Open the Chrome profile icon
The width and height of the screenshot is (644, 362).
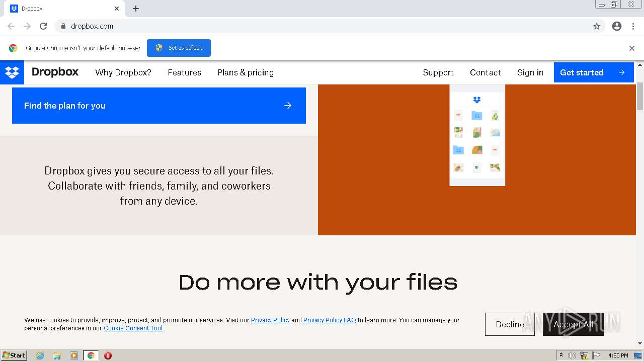pyautogui.click(x=617, y=26)
